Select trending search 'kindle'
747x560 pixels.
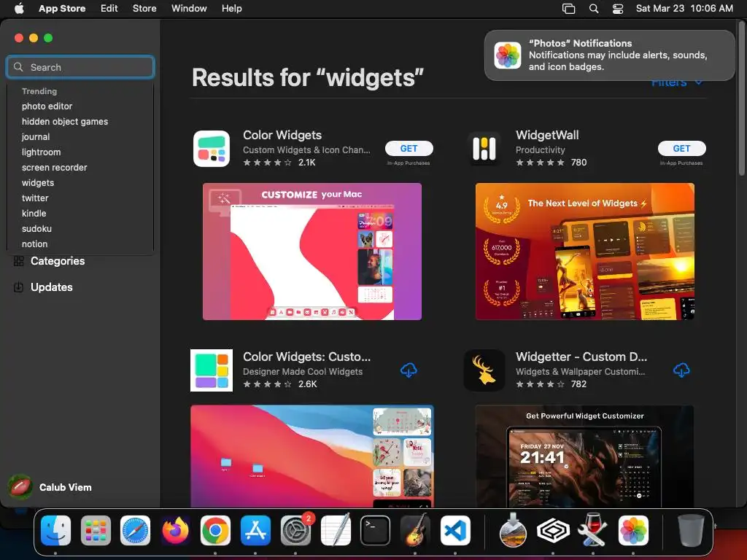[34, 214]
